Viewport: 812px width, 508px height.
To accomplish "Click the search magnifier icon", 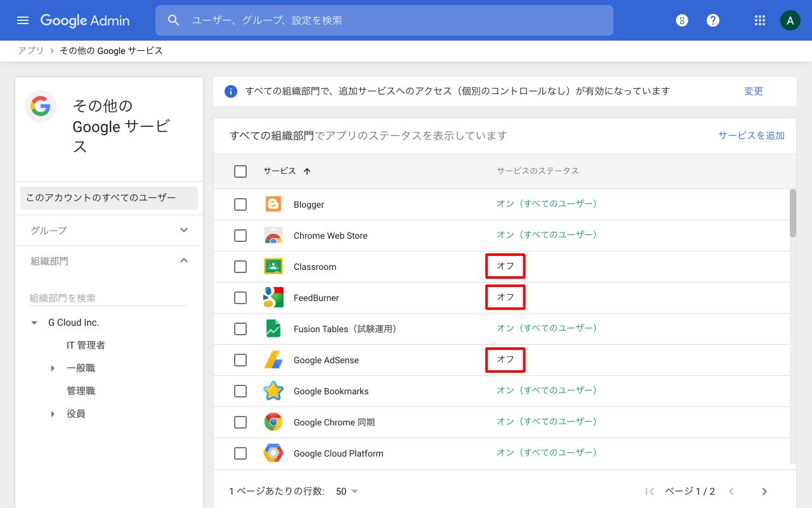I will pyautogui.click(x=174, y=20).
